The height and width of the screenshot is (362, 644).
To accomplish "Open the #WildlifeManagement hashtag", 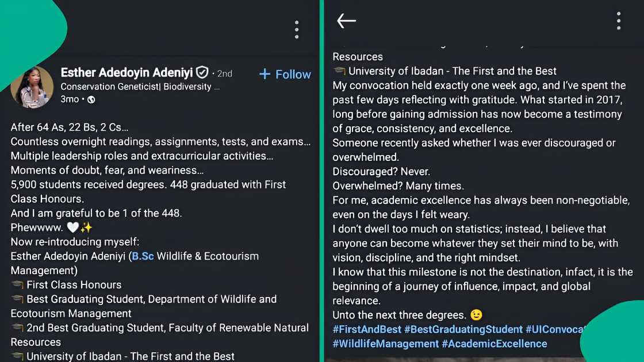I will coord(385,344).
